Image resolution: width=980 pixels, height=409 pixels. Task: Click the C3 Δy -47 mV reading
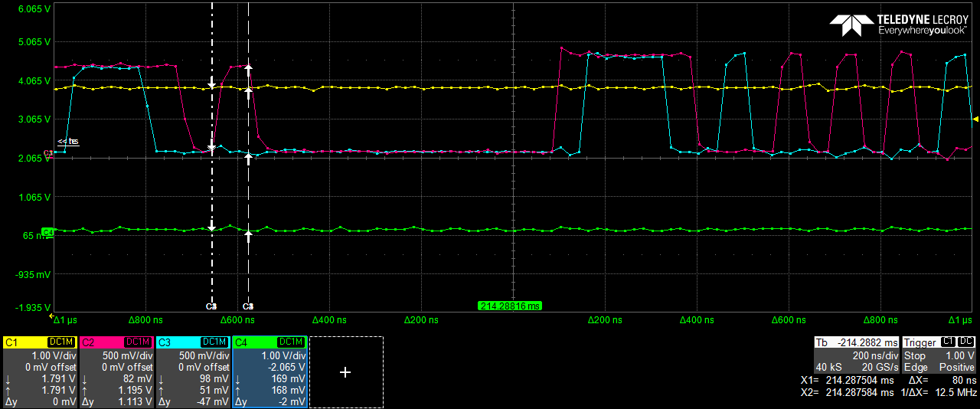coord(212,402)
